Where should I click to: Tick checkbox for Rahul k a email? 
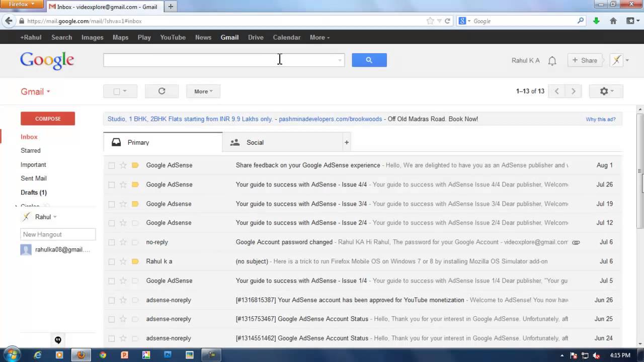(112, 261)
